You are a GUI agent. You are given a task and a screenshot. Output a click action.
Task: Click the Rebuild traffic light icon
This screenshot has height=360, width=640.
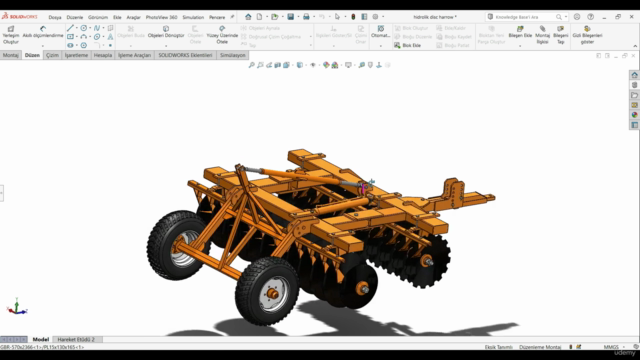[x=353, y=17]
